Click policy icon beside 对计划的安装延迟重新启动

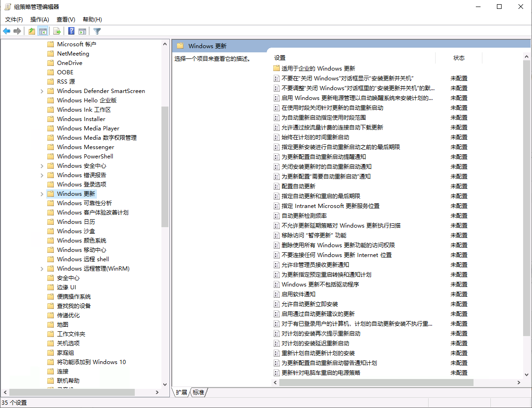click(x=277, y=344)
